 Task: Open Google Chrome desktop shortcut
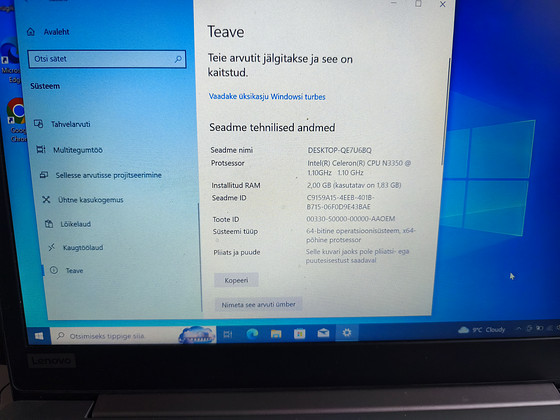pyautogui.click(x=17, y=120)
